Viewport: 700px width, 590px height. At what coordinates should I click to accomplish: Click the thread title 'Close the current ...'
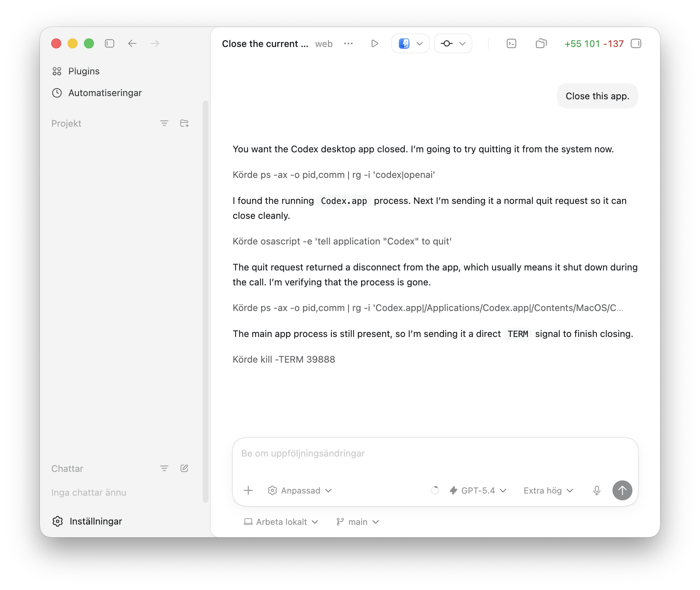click(265, 44)
